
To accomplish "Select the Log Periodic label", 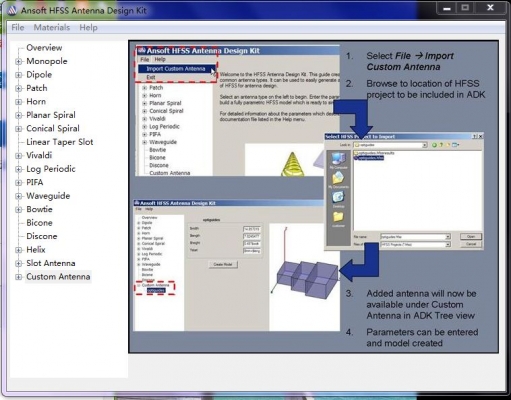I will 51,169.
